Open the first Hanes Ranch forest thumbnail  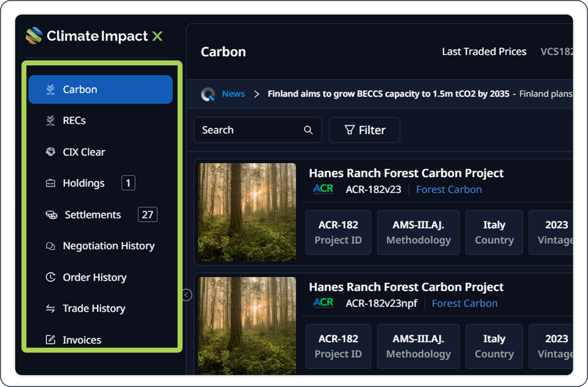tap(247, 212)
